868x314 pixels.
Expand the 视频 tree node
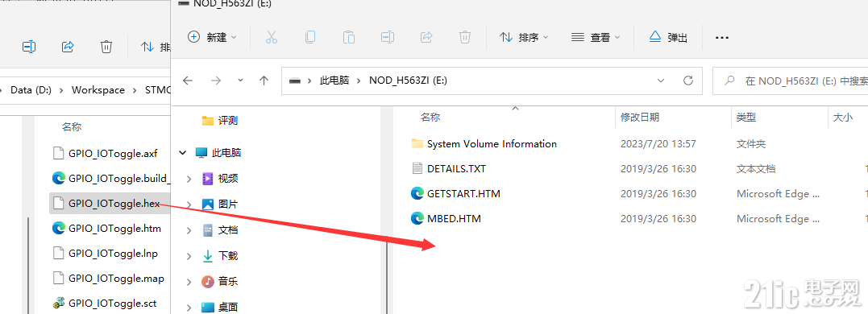[x=189, y=179]
